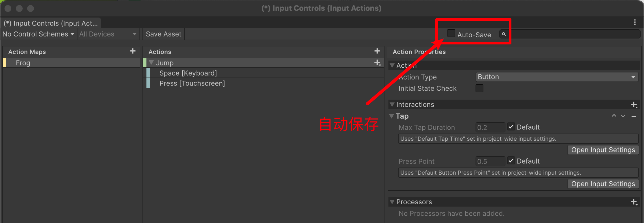The height and width of the screenshot is (223, 644).
Task: Add a new action map with plus icon
Action: (x=133, y=51)
